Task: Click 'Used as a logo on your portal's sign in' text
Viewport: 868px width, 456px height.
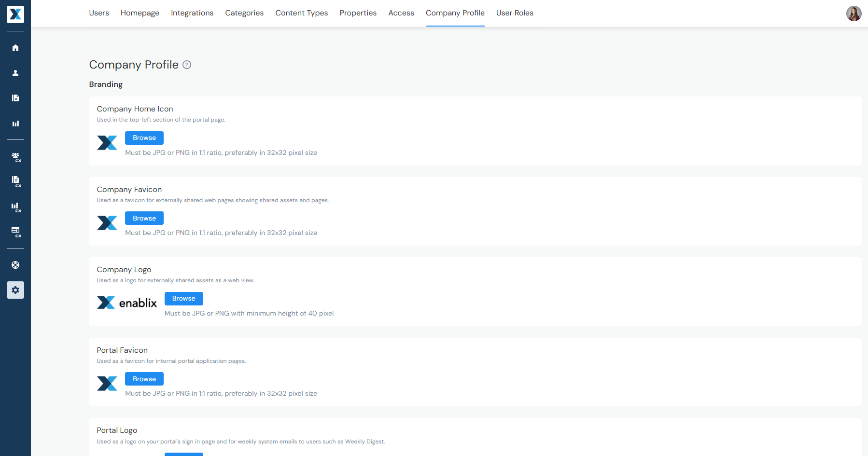Action: tap(241, 442)
